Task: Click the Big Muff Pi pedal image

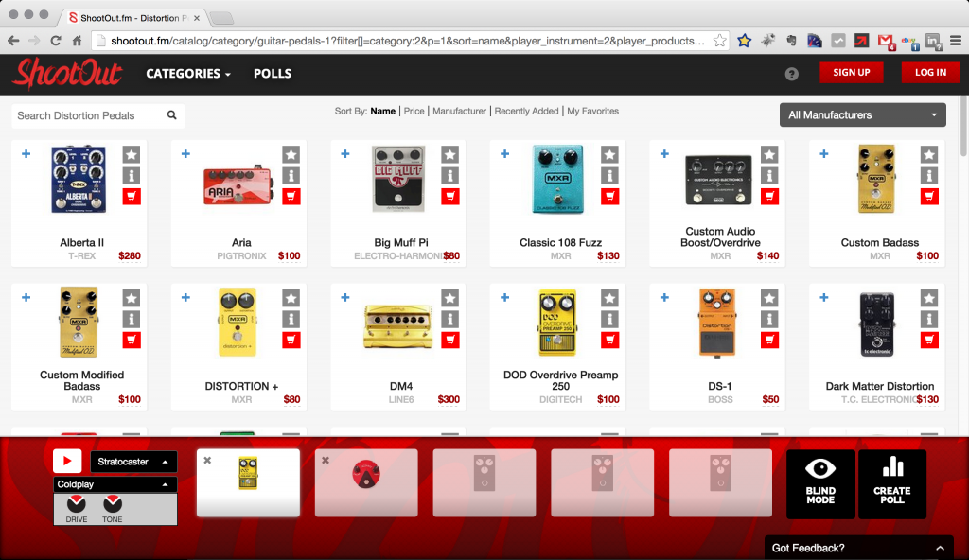Action: [398, 179]
